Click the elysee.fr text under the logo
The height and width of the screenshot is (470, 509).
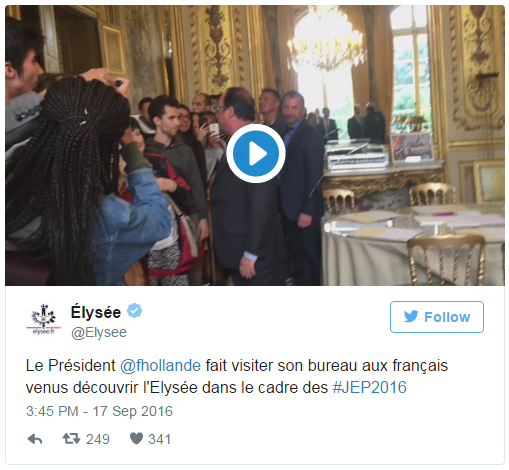click(x=43, y=332)
